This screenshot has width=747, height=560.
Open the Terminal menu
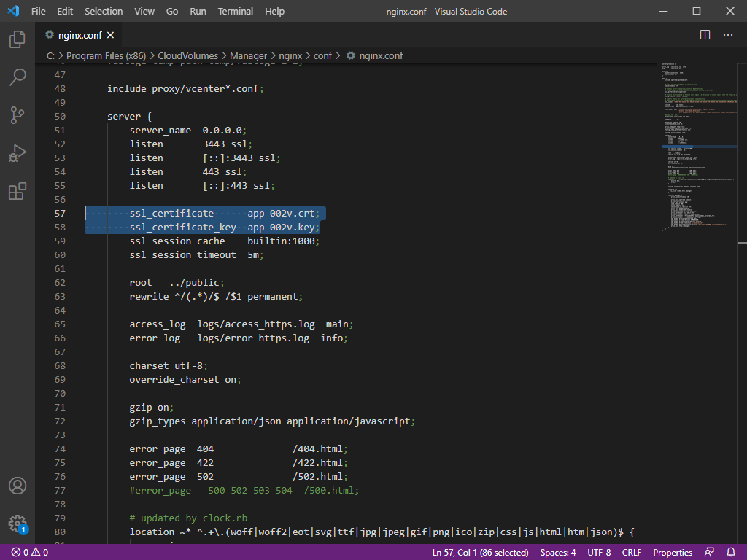pos(236,12)
